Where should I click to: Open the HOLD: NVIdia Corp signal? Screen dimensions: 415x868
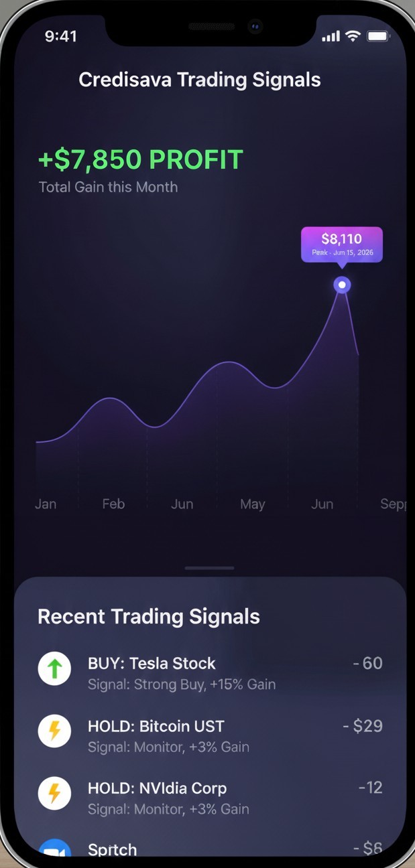coord(157,788)
